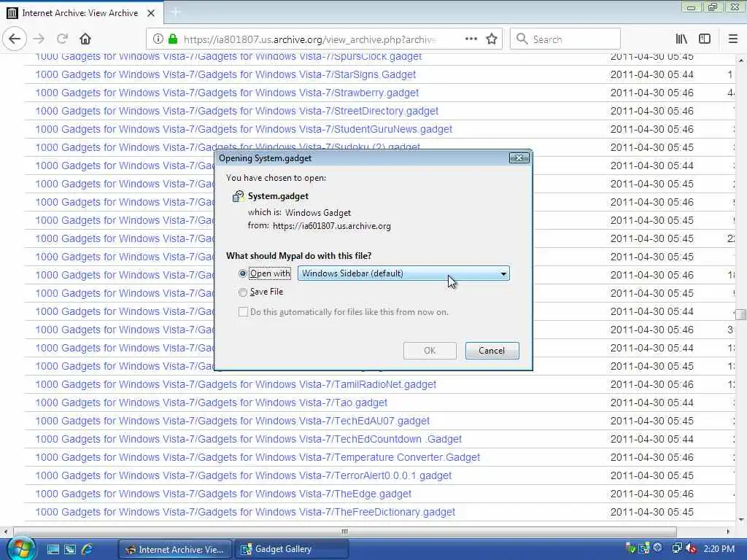Open the Library icon in toolbar
747x560 pixels.
pos(682,39)
